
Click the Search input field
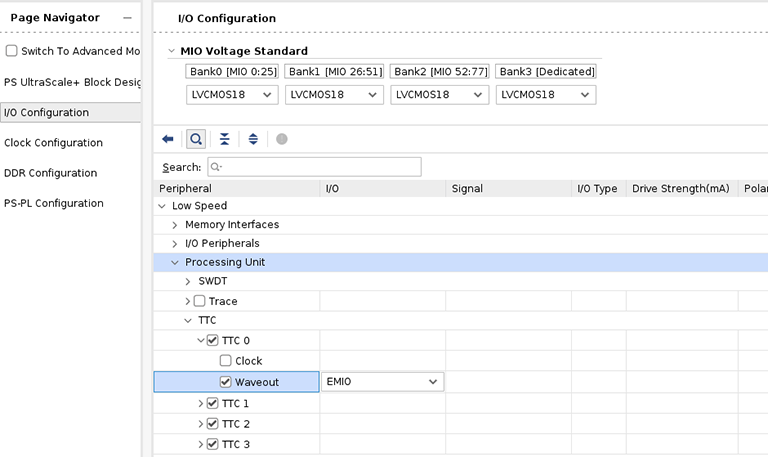[x=314, y=167]
